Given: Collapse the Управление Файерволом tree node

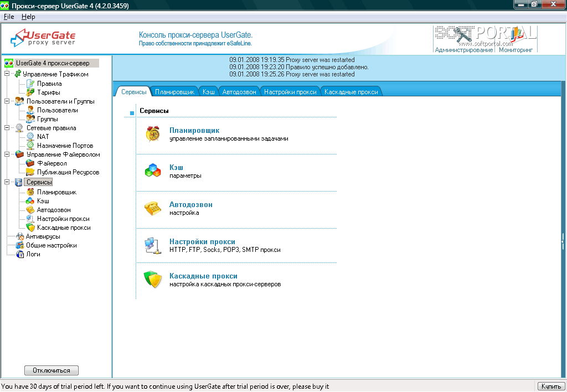Looking at the screenshot, I should pos(7,154).
